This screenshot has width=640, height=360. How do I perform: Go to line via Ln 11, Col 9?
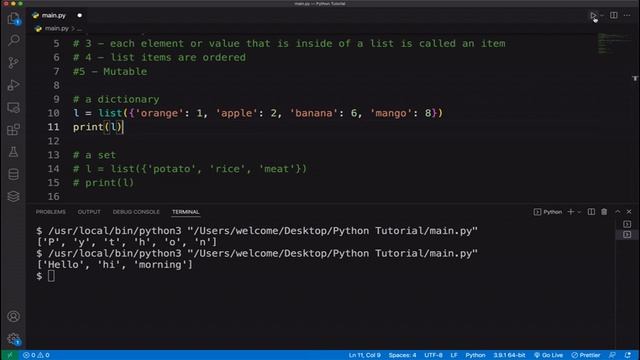364,355
